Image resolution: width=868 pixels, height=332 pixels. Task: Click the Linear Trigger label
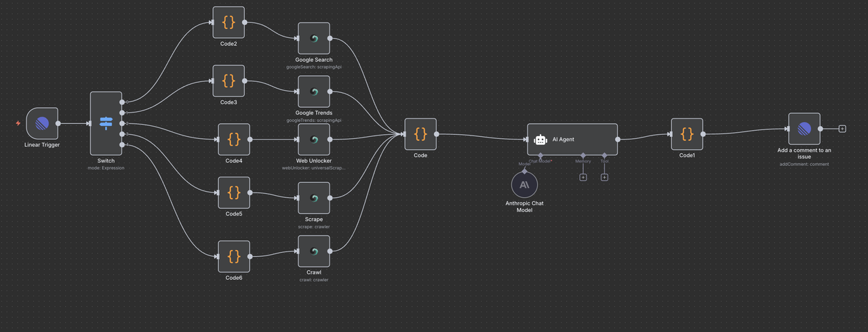coord(42,145)
